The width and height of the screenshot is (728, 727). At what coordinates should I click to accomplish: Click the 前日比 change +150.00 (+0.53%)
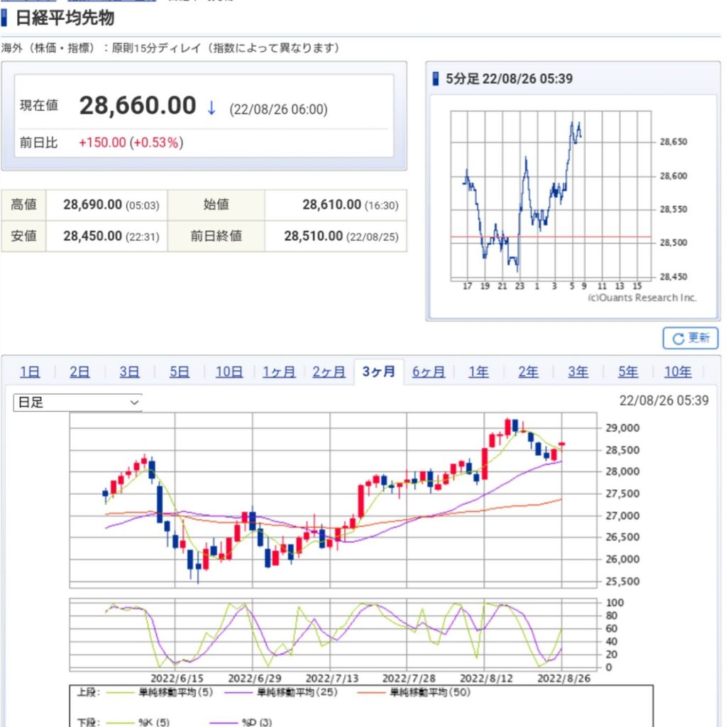tap(131, 143)
